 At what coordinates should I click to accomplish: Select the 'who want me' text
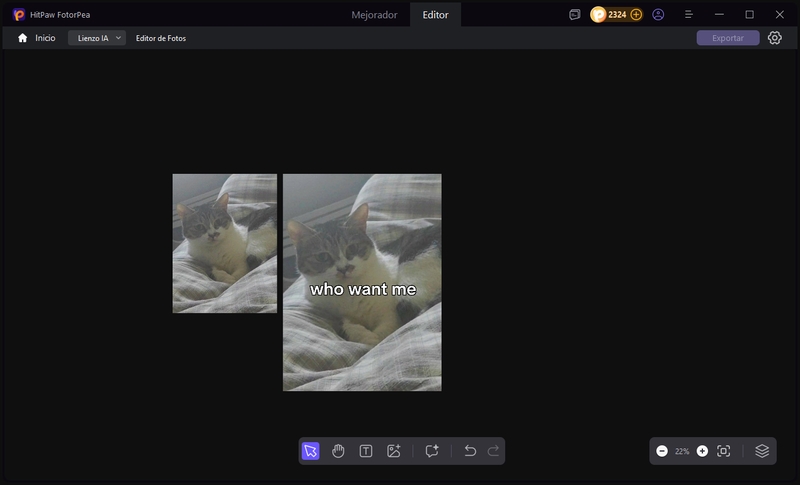(363, 289)
